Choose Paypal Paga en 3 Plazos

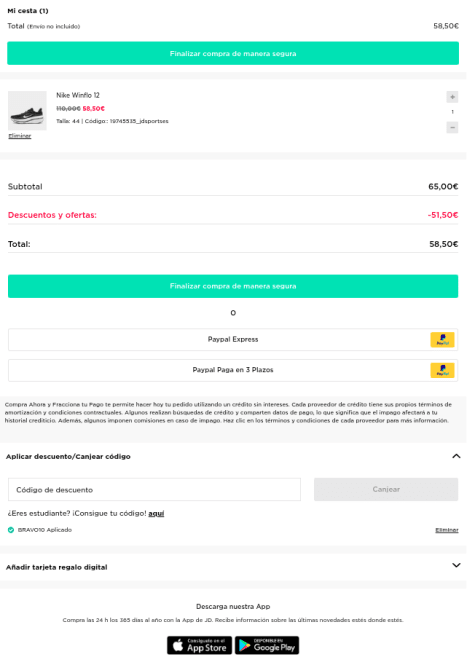click(233, 370)
